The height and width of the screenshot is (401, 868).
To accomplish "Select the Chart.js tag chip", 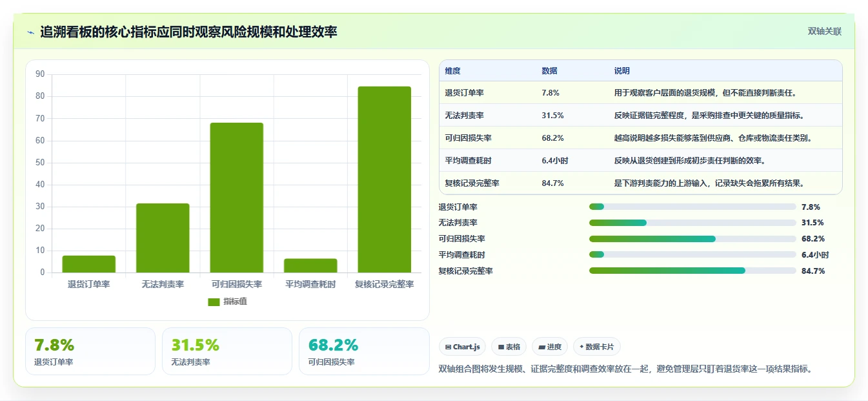I will pyautogui.click(x=463, y=347).
